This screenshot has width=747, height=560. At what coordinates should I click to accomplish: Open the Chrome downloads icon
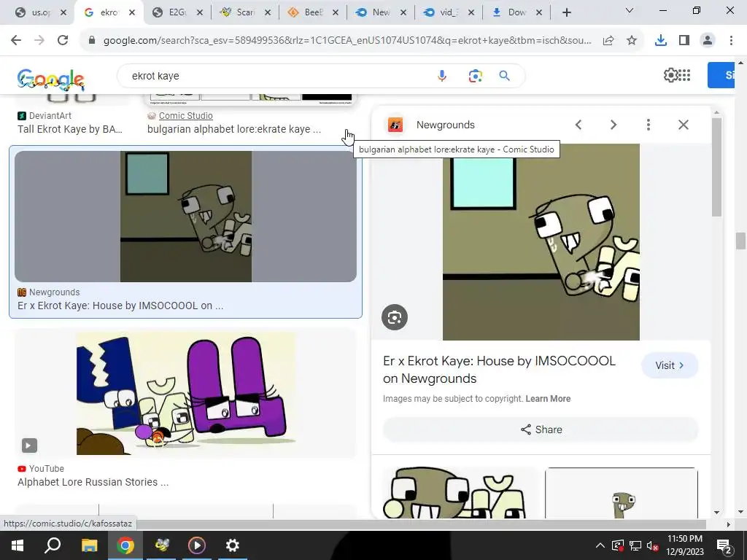[661, 41]
